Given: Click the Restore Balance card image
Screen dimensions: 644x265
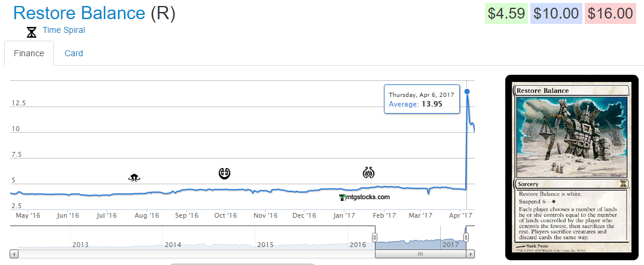Looking at the screenshot, I should (x=571, y=167).
